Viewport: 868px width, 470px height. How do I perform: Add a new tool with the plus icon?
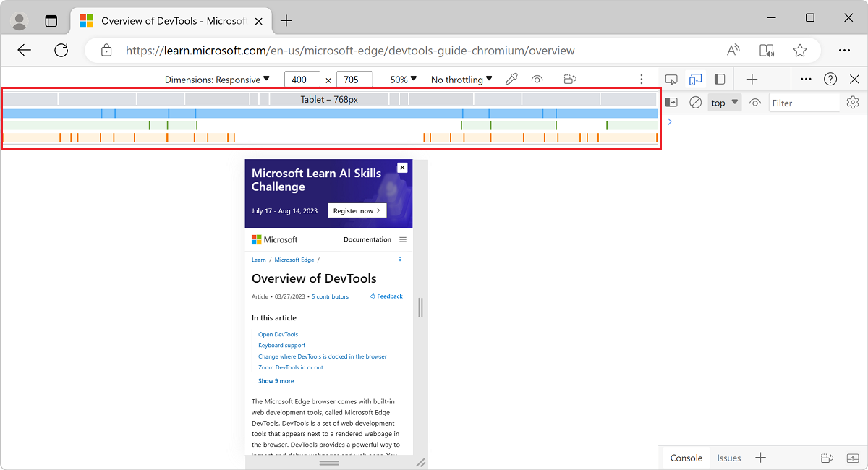click(752, 79)
